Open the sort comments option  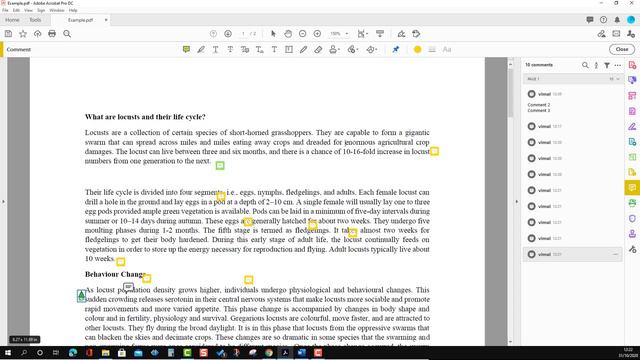(x=596, y=65)
